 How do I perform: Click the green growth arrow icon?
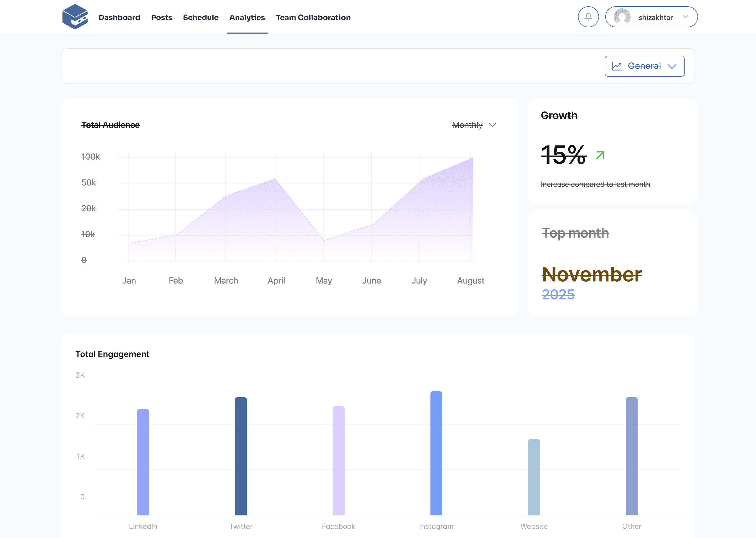600,155
